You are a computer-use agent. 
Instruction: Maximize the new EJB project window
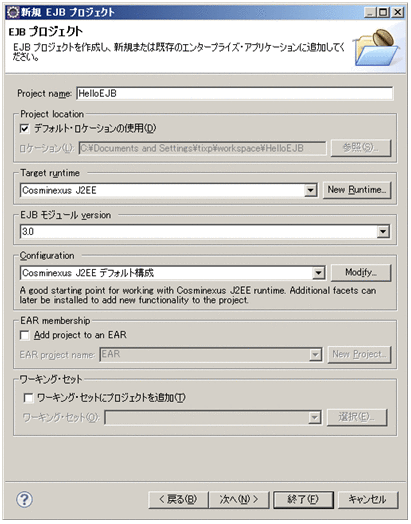tap(383, 13)
